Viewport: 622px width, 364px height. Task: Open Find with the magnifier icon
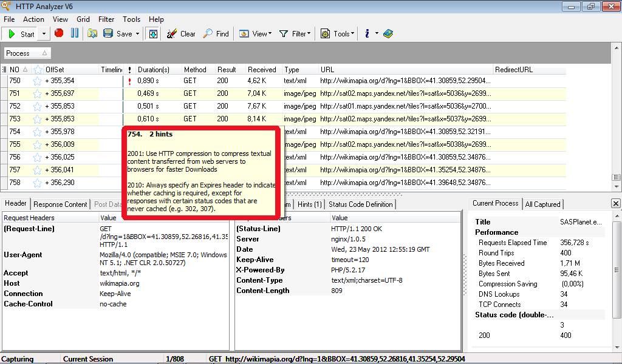(216, 34)
